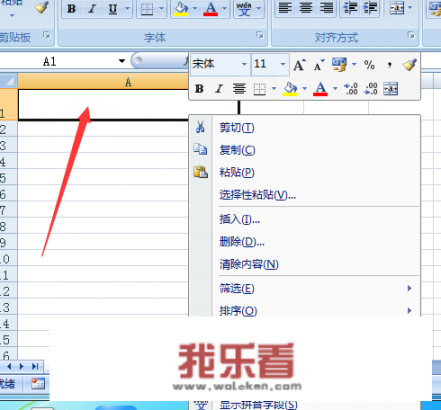This screenshot has width=441, height=410.
Task: Click border icon on mini toolbar
Action: click(260, 89)
